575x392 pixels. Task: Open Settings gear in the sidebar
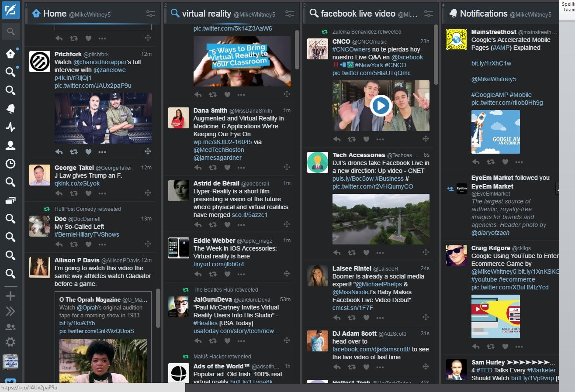coord(10,342)
